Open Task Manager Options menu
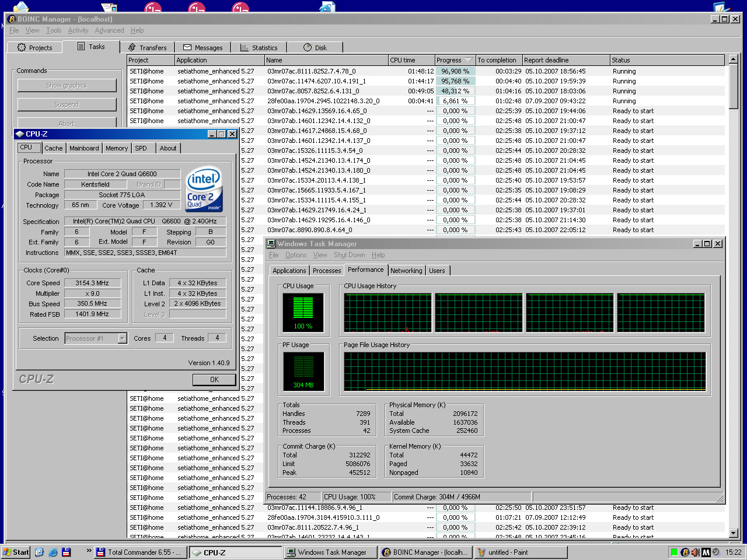Image resolution: width=747 pixels, height=560 pixels. pos(296,255)
